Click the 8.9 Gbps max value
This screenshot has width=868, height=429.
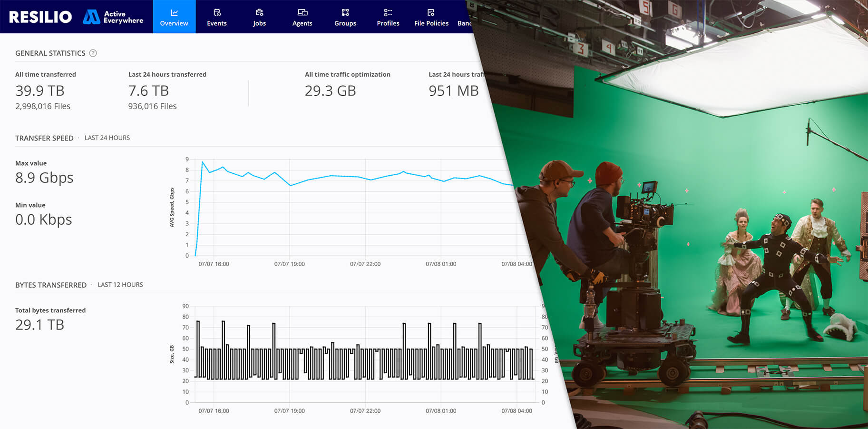[44, 178]
